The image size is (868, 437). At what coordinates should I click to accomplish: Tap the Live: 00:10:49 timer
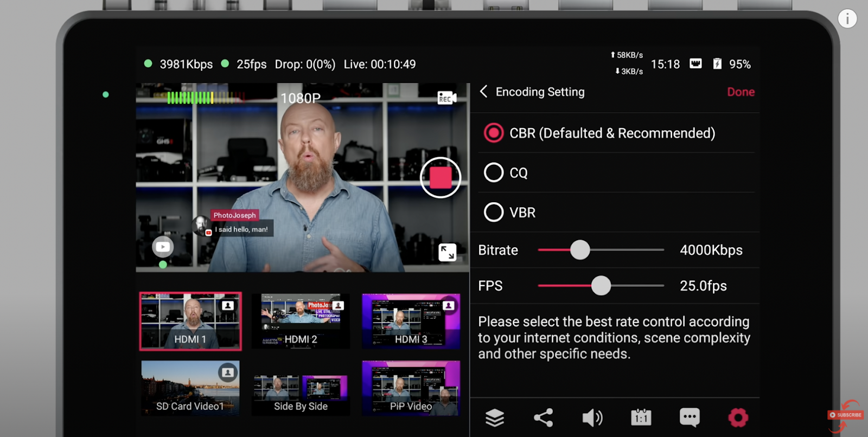pos(380,65)
